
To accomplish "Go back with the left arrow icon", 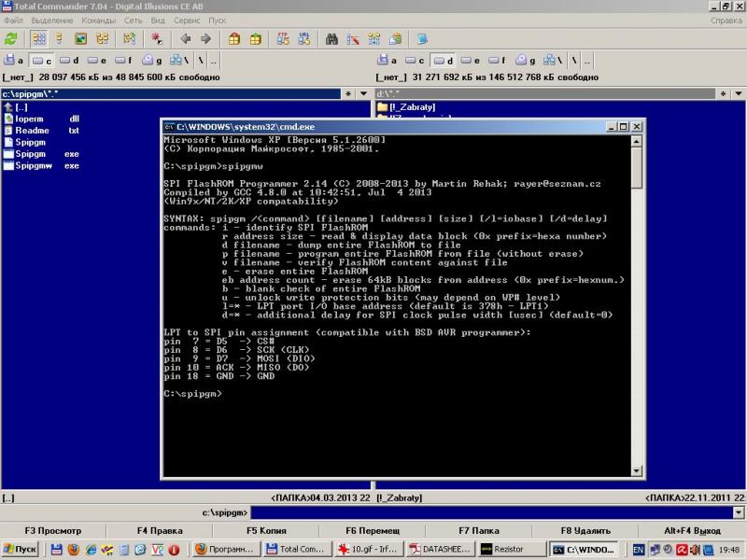I will point(185,38).
